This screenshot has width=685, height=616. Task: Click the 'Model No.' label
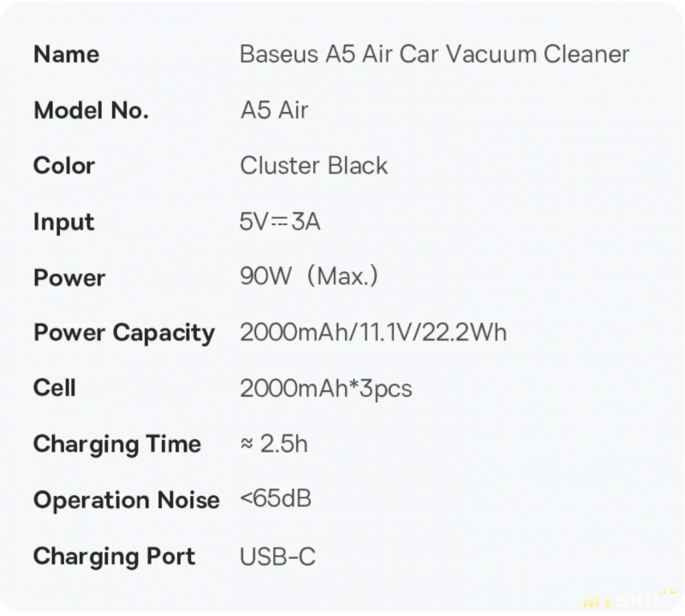click(92, 110)
